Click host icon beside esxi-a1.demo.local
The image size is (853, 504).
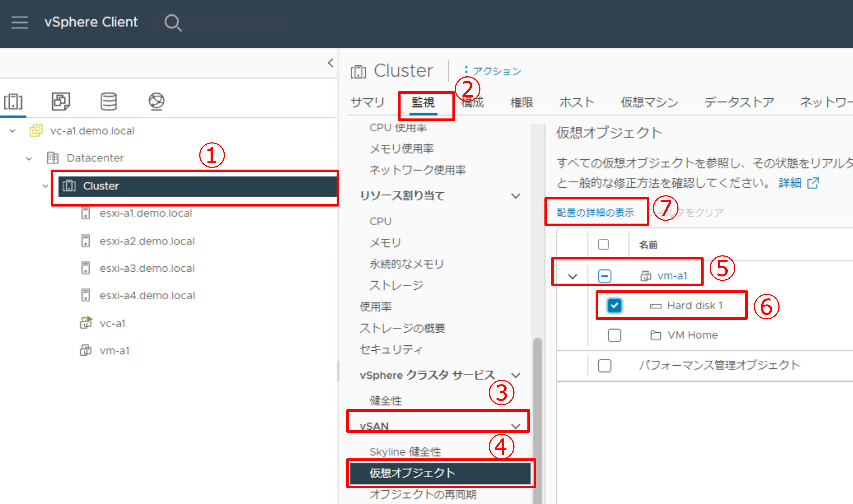pyautogui.click(x=86, y=213)
